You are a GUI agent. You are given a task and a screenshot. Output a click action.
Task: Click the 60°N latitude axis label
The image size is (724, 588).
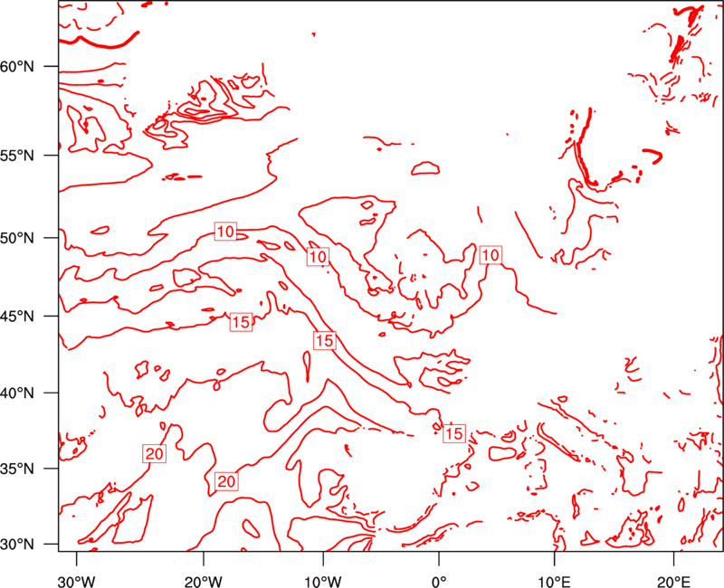pos(17,66)
